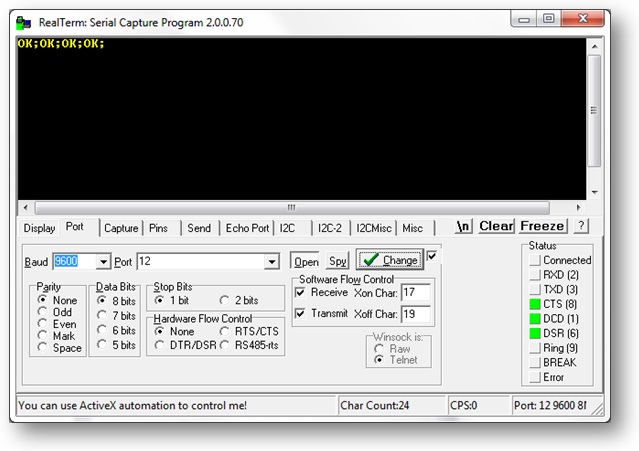Screen dimensions: 639x451
Task: Switch to the Display tab
Action: [x=39, y=228]
